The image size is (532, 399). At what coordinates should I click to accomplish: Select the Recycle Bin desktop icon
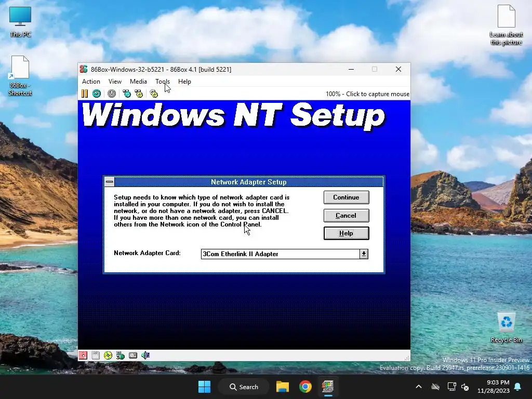click(x=506, y=327)
